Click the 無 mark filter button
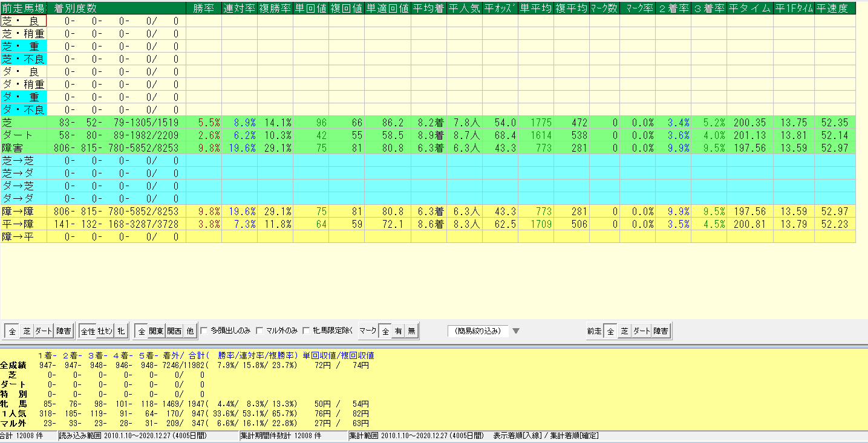 point(410,331)
